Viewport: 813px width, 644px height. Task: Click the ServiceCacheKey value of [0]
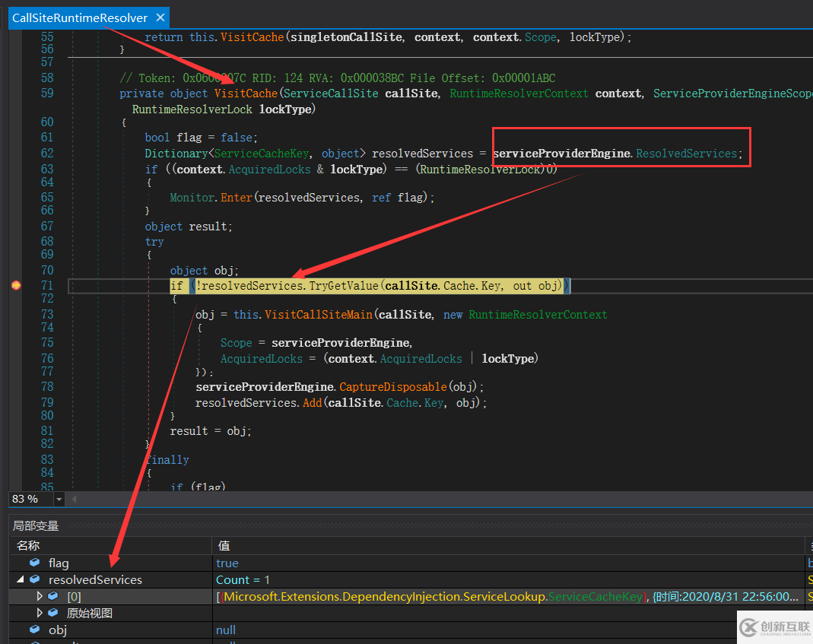click(x=507, y=597)
